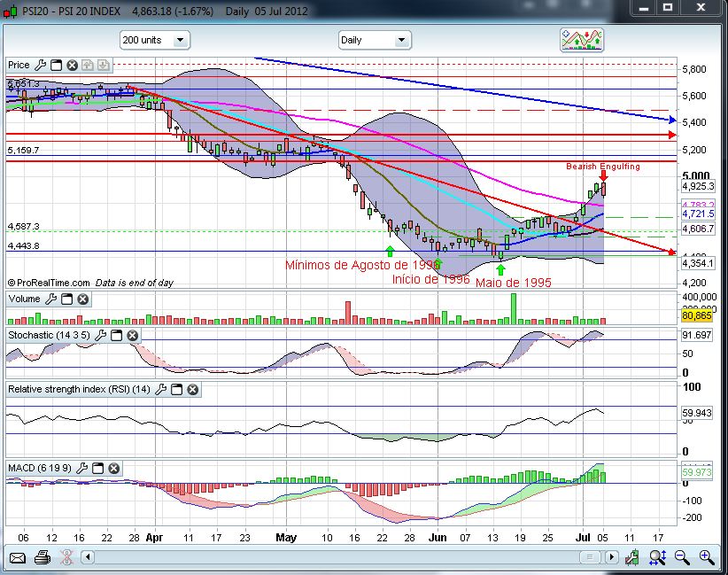Maximize the Stochastic panel
The width and height of the screenshot is (728, 575).
click(117, 335)
